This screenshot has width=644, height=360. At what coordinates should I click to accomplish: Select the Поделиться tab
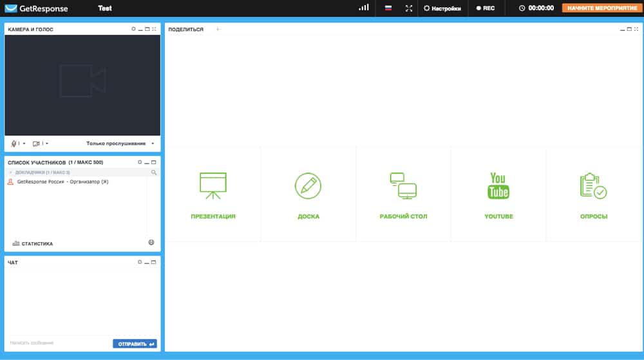click(x=185, y=29)
